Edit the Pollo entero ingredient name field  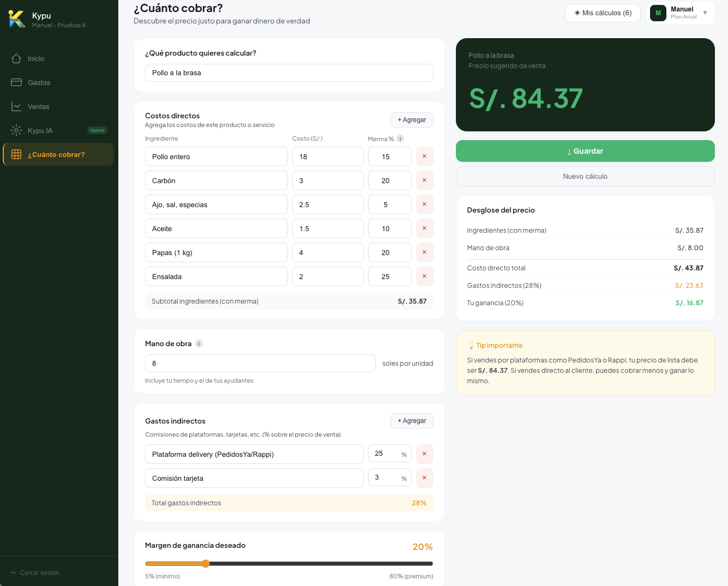[x=216, y=156]
